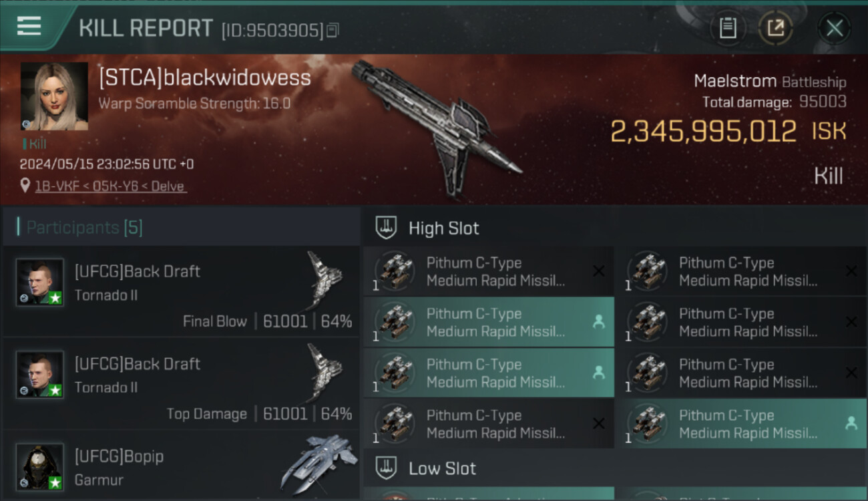868x501 pixels.
Task: Select the Back Draft Top Damage entry
Action: pyautogui.click(x=181, y=383)
